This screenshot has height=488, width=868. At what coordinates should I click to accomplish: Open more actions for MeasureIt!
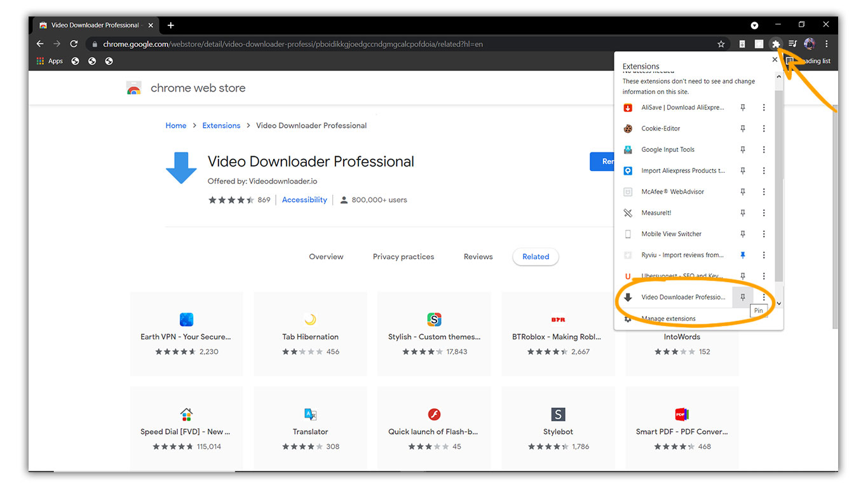tap(764, 213)
